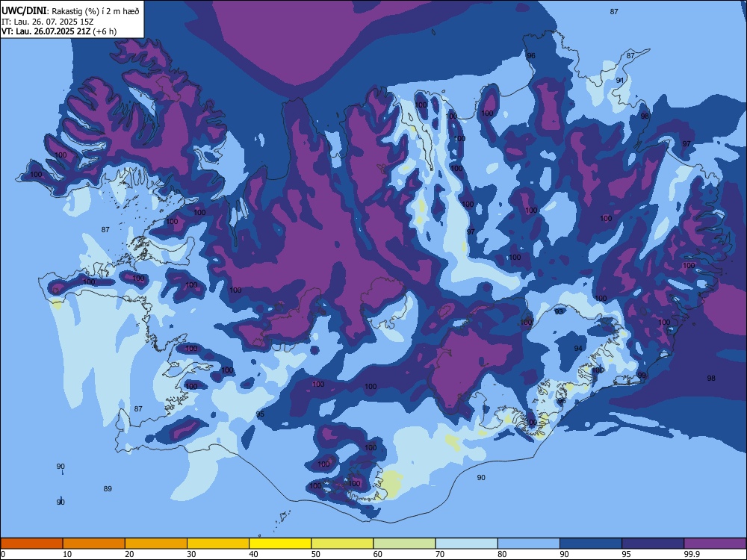Click the light blue 80–90 legend swatch
This screenshot has height=560, width=747.
click(529, 544)
